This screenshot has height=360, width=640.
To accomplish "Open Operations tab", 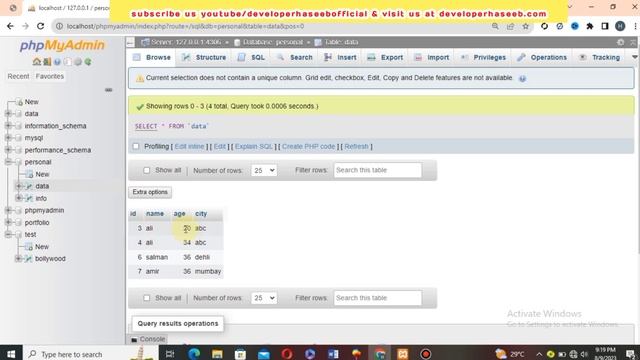I will pos(542,58).
